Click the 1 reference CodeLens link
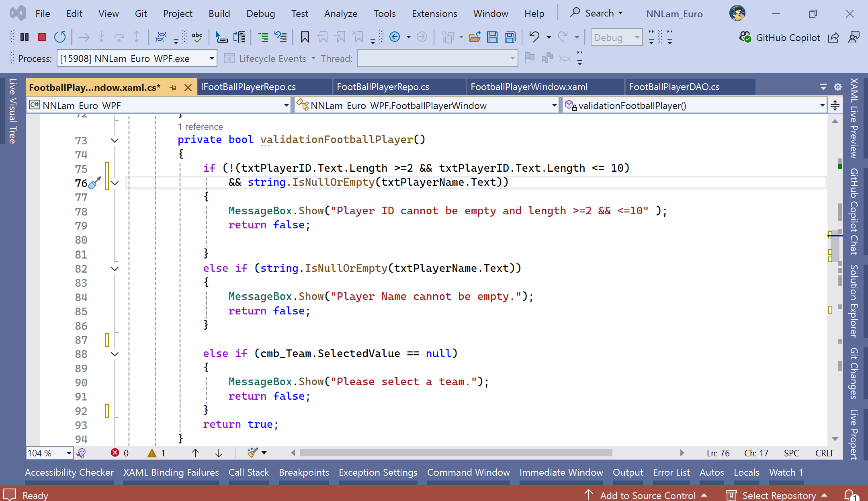 click(x=200, y=127)
